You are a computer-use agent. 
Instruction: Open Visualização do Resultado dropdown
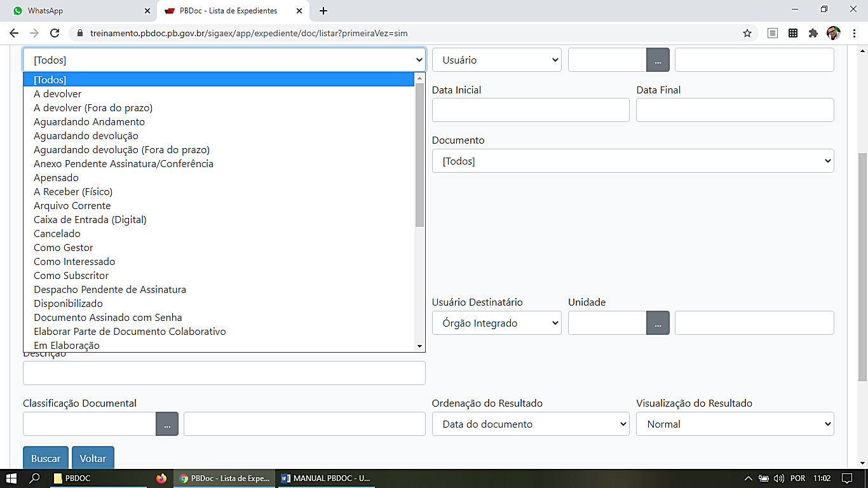coord(735,424)
